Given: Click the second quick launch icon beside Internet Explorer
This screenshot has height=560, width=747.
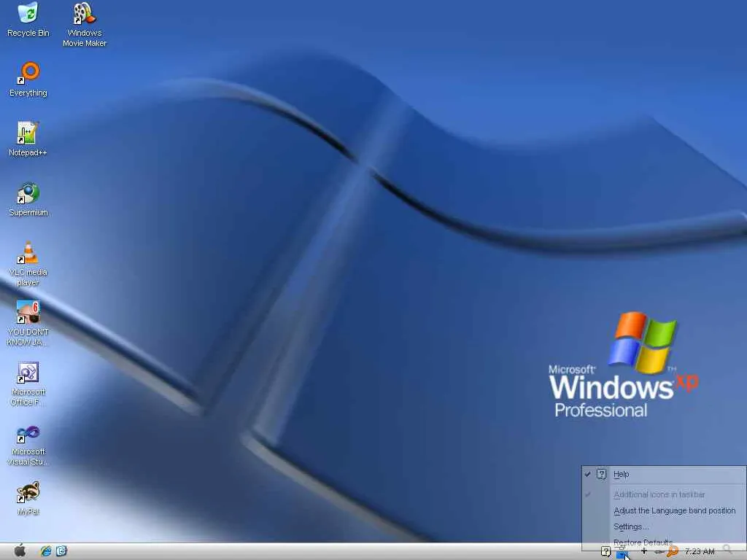Looking at the screenshot, I should (x=61, y=551).
